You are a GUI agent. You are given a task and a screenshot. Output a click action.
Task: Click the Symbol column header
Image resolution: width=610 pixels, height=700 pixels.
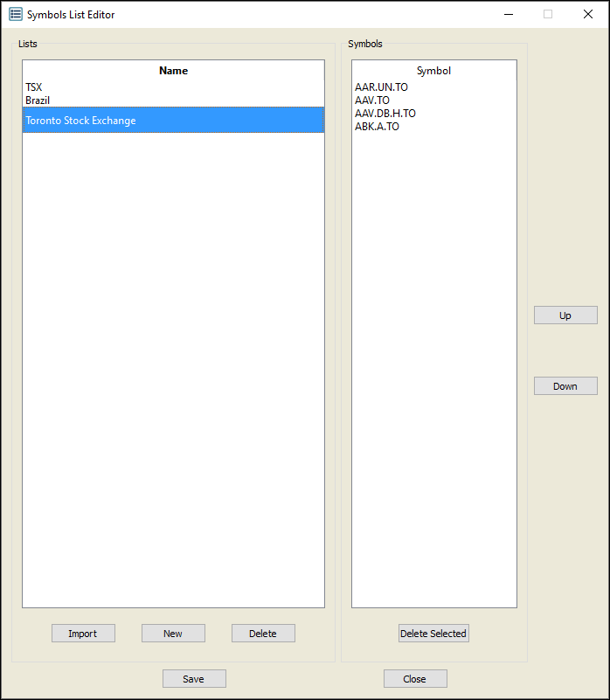tap(433, 71)
